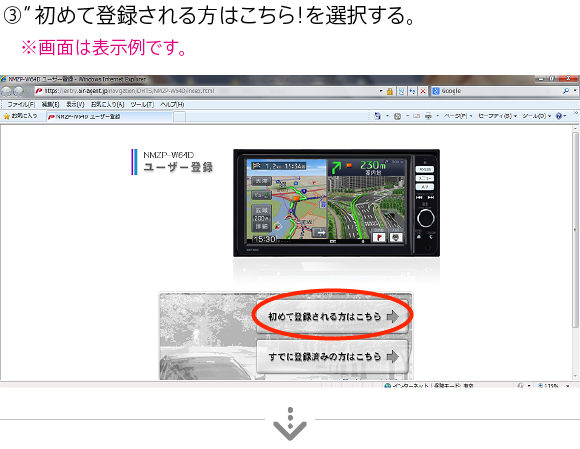Viewport: 580px width, 449px height.
Task: Click the compatibility view icon beside padlock
Action: pos(401,91)
